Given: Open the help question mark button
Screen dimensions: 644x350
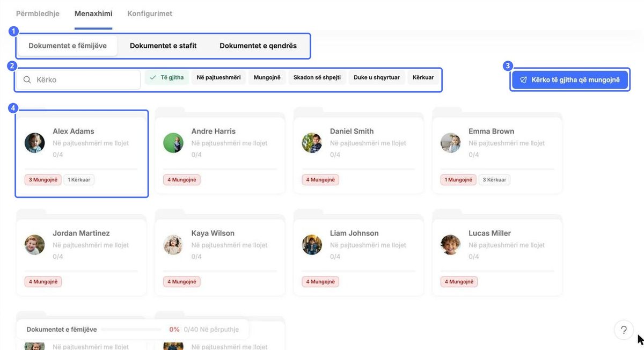Looking at the screenshot, I should coord(624,330).
